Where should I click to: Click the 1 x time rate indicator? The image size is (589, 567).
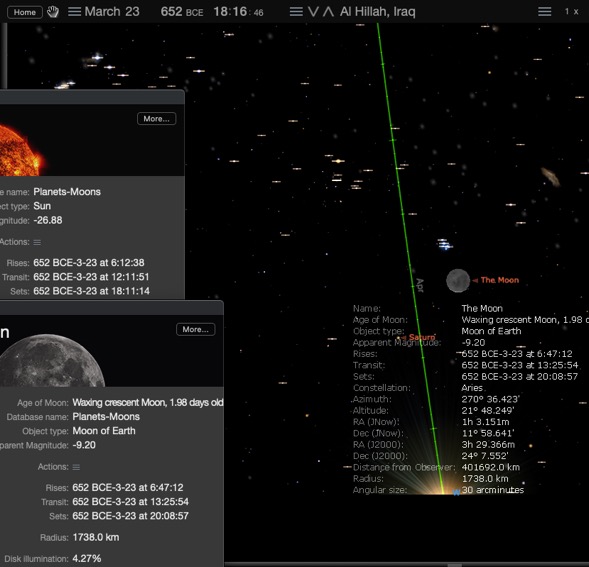571,12
